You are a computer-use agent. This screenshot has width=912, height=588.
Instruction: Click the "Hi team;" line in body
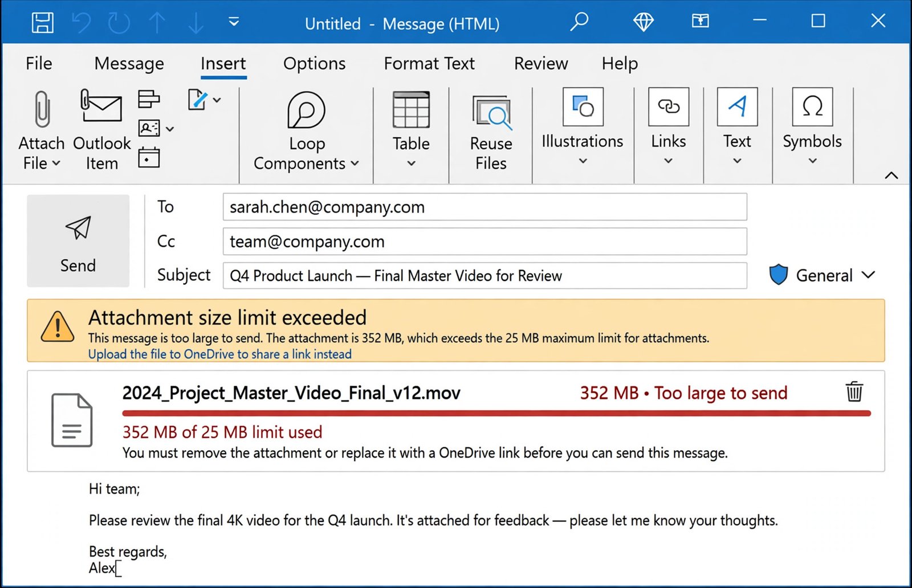click(x=114, y=489)
